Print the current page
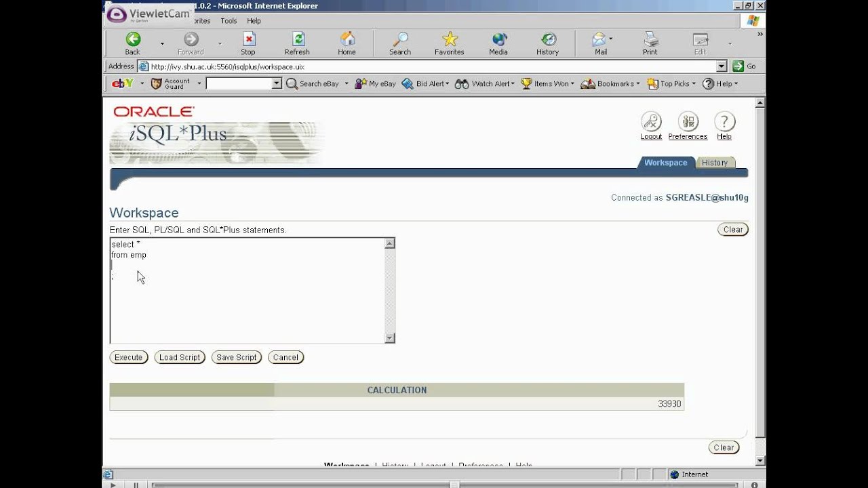Screen dimensions: 868x488 pyautogui.click(x=650, y=43)
